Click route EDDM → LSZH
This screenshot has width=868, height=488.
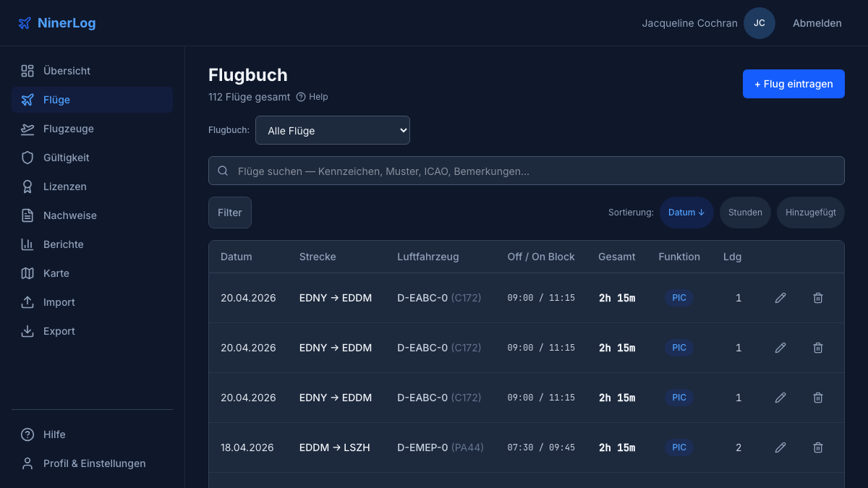(335, 448)
